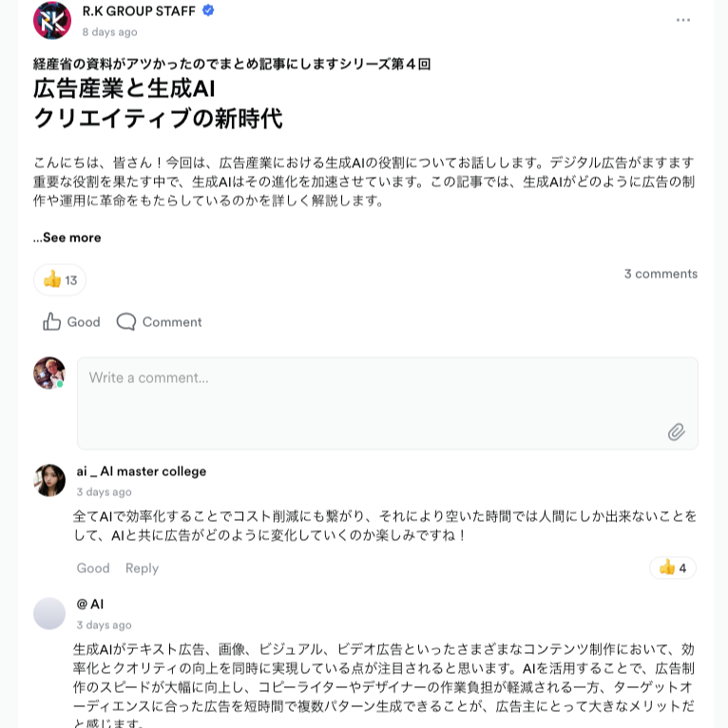728x728 pixels.
Task: Open the 3 comments link
Action: coord(661,274)
